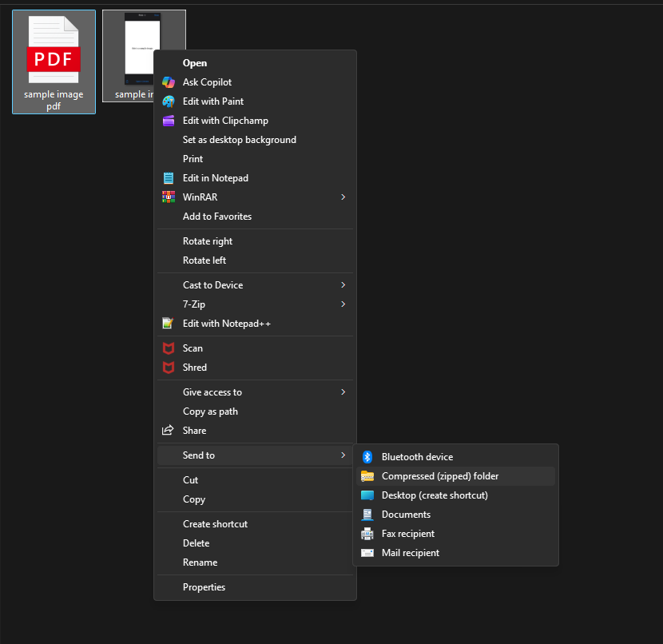
Task: Edit the file with Notepad++
Action: (x=228, y=323)
